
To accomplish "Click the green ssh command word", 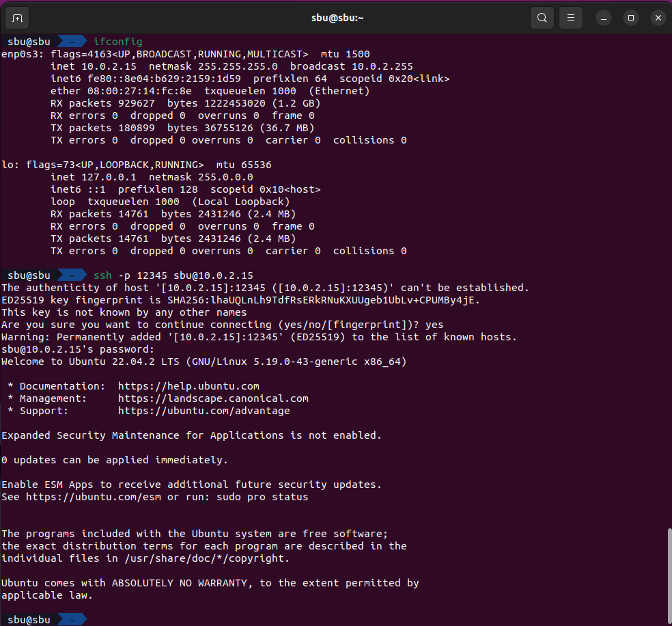I will [102, 275].
